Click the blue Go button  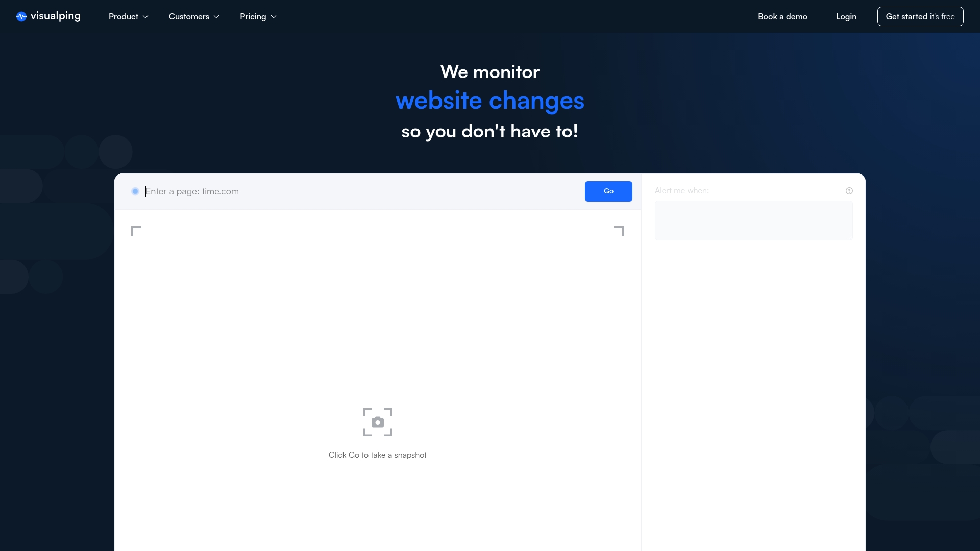click(x=608, y=191)
